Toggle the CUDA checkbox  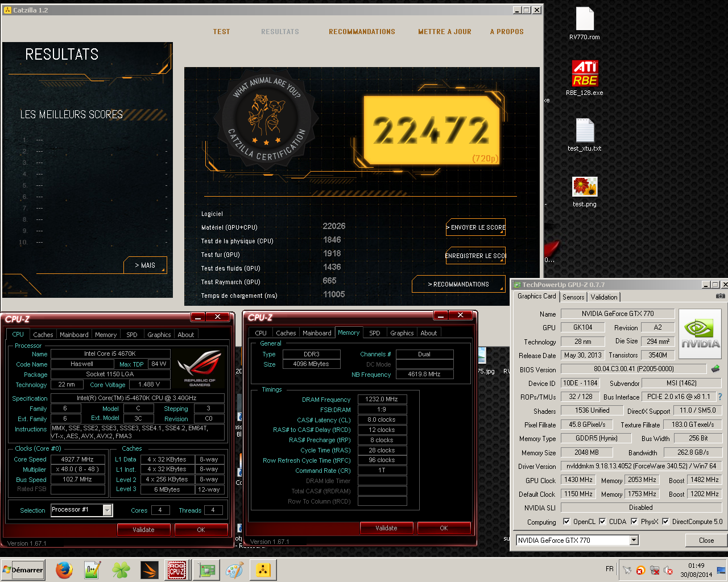tap(602, 521)
